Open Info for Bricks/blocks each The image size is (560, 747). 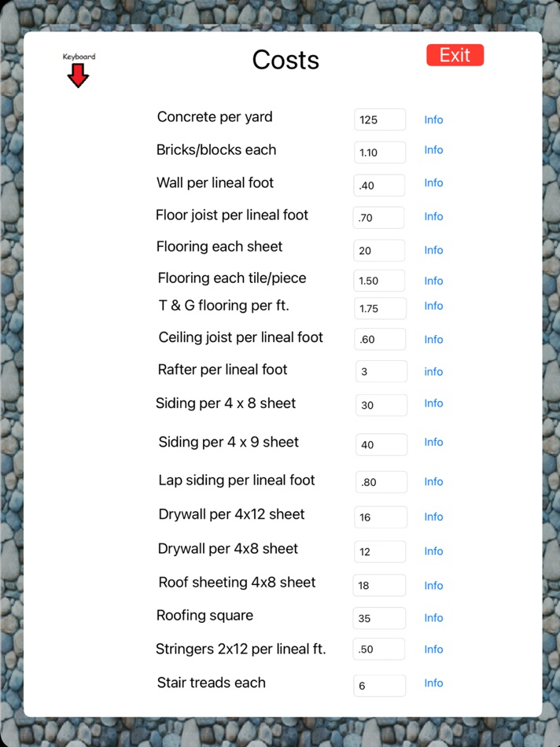click(433, 150)
